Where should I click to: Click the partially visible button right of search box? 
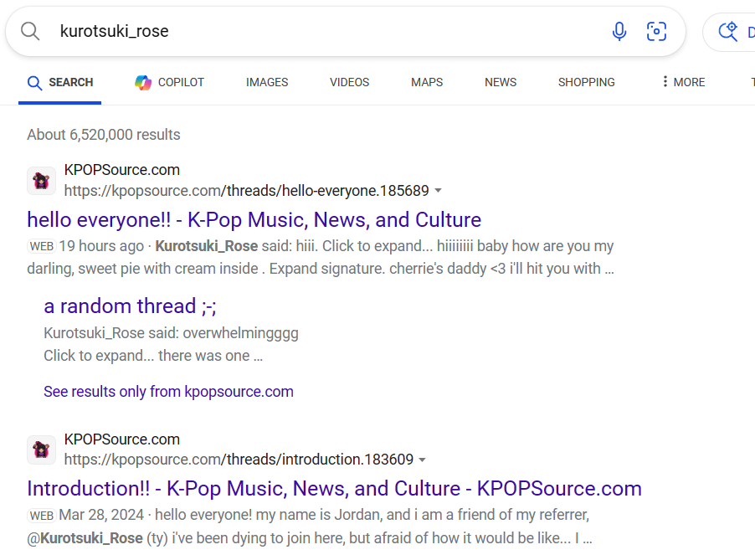729,32
